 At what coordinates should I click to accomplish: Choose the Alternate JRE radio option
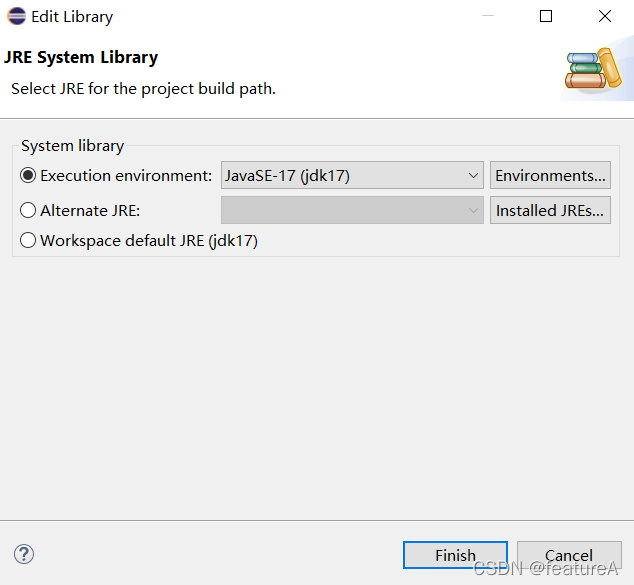coord(28,210)
